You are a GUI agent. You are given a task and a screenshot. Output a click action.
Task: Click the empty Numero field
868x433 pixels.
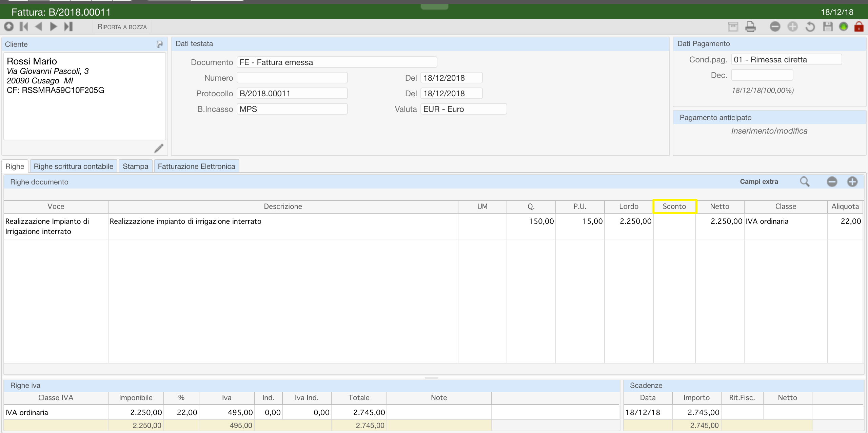click(292, 78)
